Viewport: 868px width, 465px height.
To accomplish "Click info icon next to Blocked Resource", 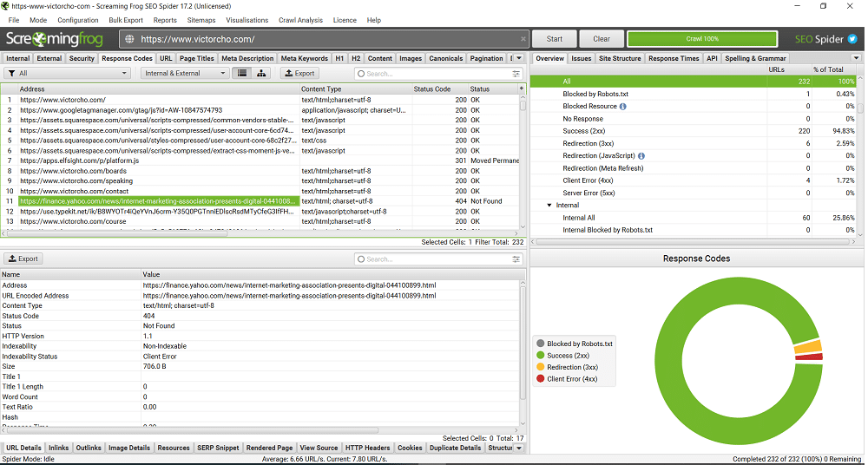I will [622, 107].
